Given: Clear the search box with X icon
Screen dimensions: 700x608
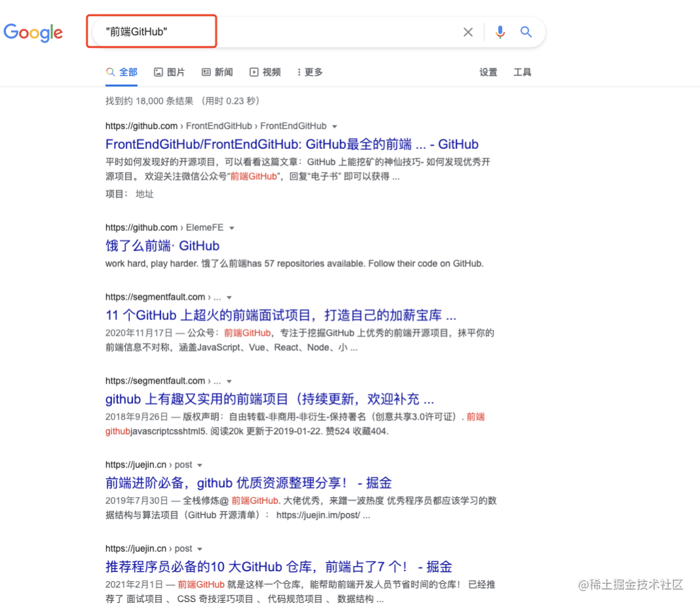Looking at the screenshot, I should [468, 32].
